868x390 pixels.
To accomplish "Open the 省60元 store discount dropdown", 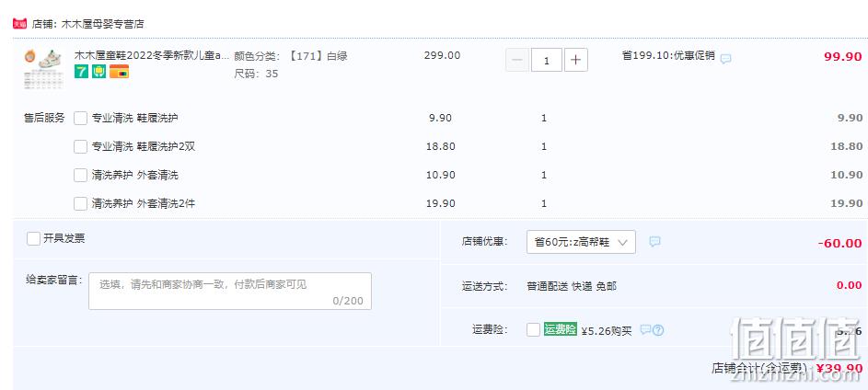I will coord(581,242).
